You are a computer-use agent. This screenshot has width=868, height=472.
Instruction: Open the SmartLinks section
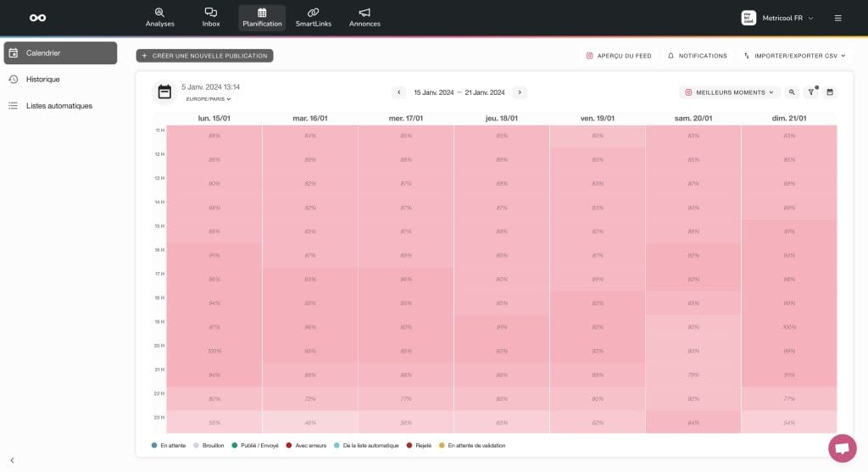coord(313,17)
